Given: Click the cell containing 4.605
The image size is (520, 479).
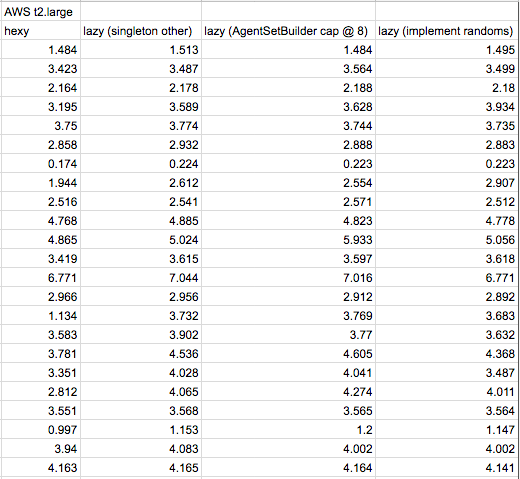Looking at the screenshot, I should (288, 354).
